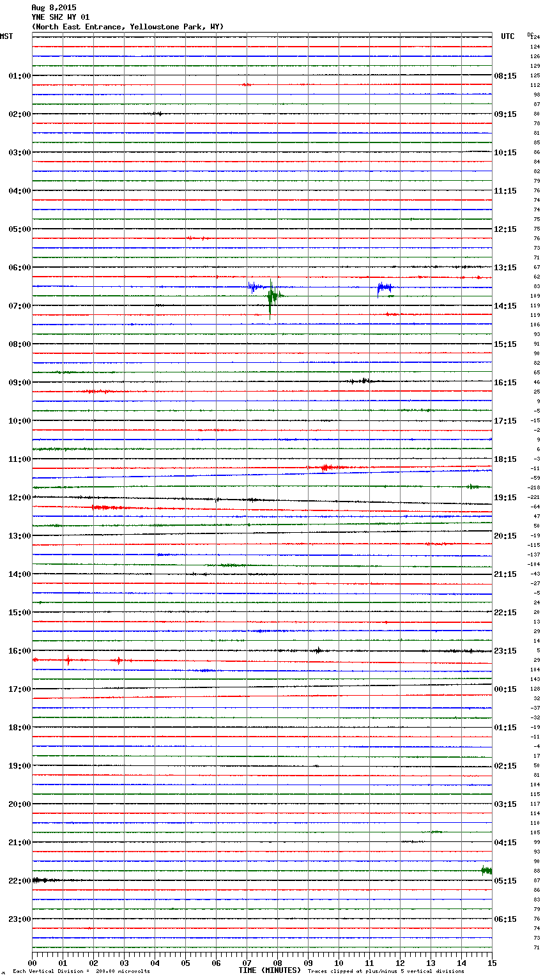Click the '18:15' UTC time label
The width and height of the screenshot is (543, 980).
pos(505,459)
